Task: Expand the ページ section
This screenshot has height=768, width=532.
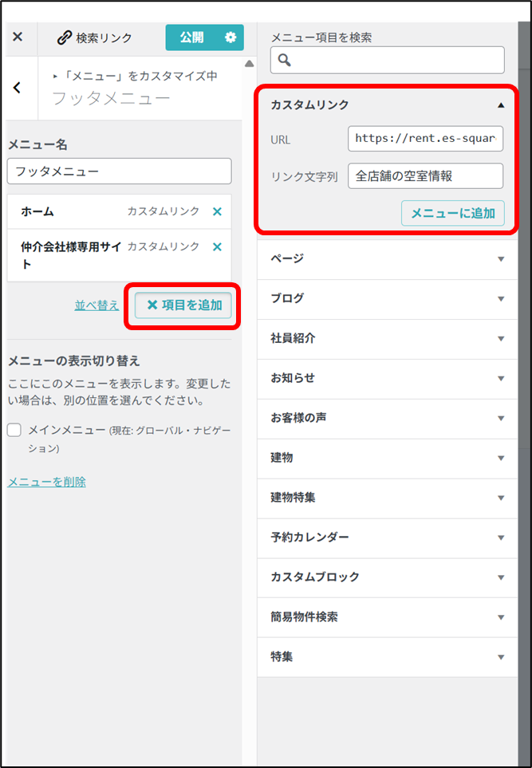Action: coord(500,258)
